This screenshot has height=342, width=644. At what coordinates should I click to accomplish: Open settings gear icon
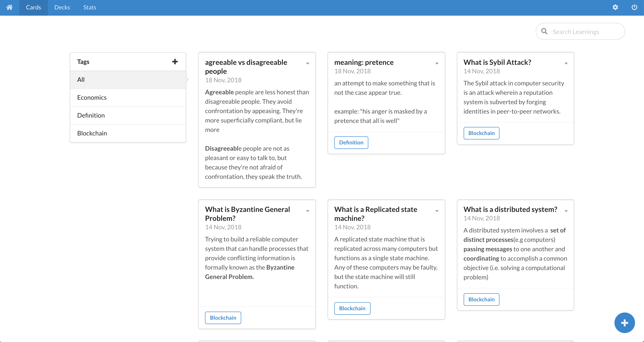615,7
